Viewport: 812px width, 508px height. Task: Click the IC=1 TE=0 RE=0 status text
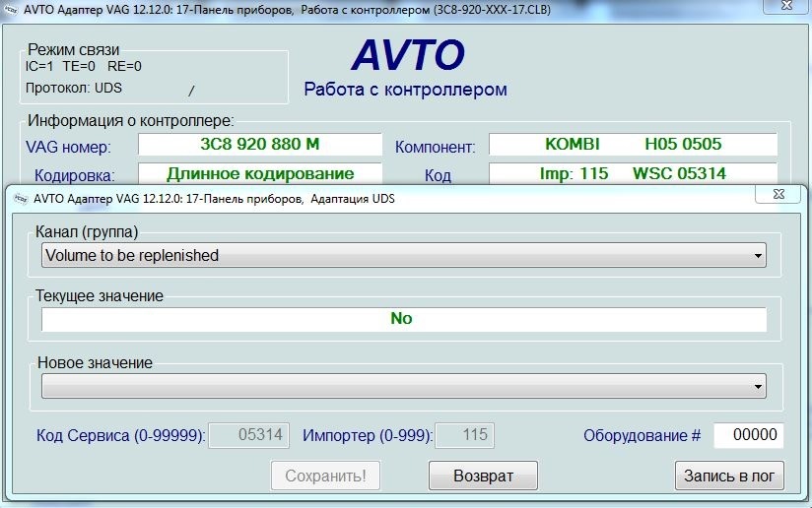point(84,66)
